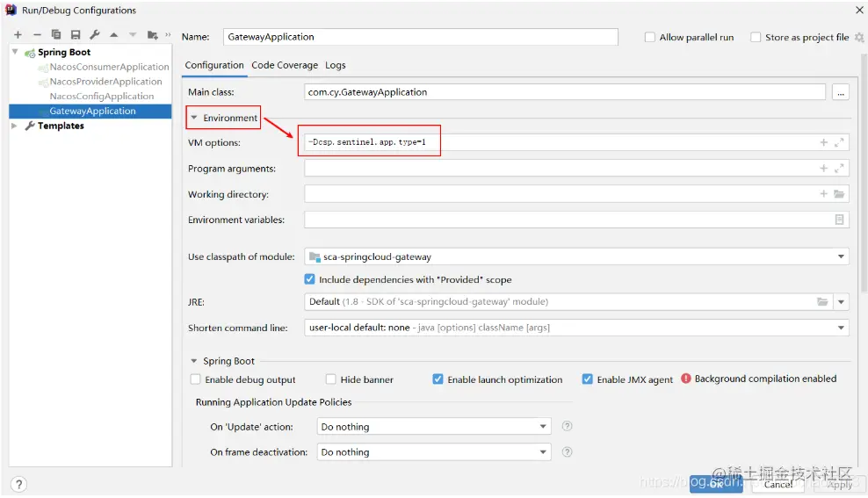Click the background compilation warning icon

coord(686,379)
